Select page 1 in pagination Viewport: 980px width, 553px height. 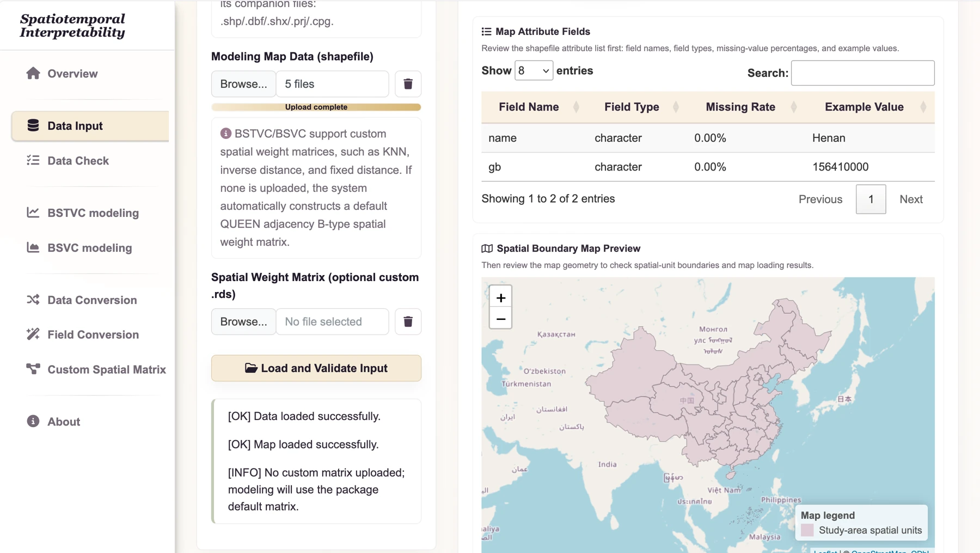871,199
